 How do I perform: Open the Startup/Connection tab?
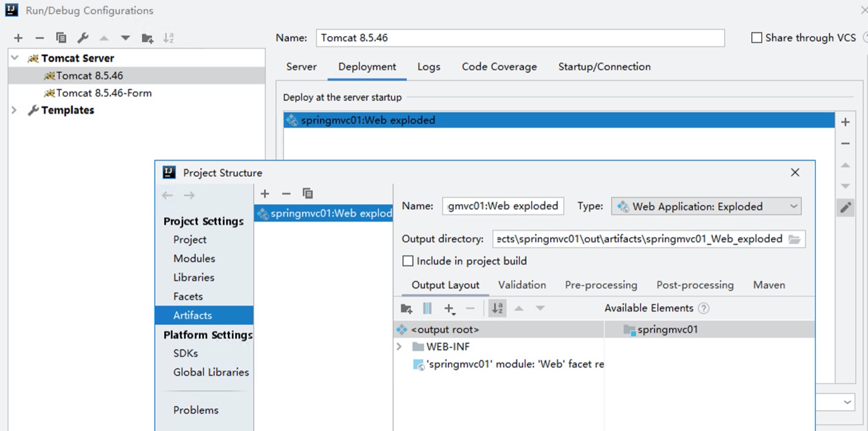click(x=604, y=67)
